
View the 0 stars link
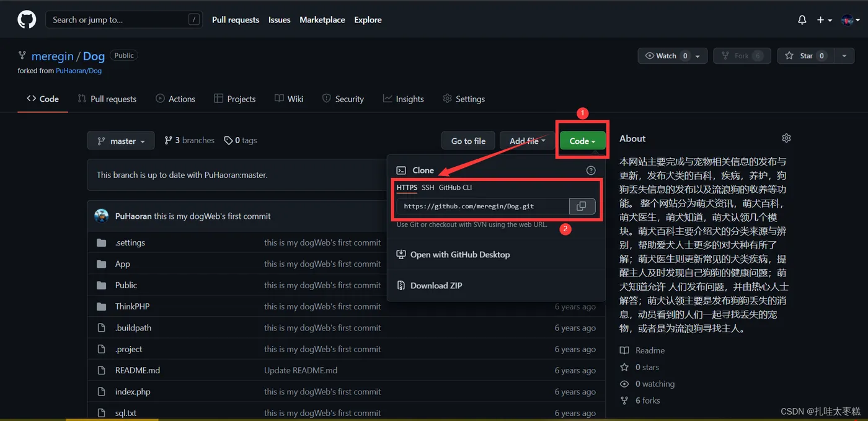coord(640,367)
